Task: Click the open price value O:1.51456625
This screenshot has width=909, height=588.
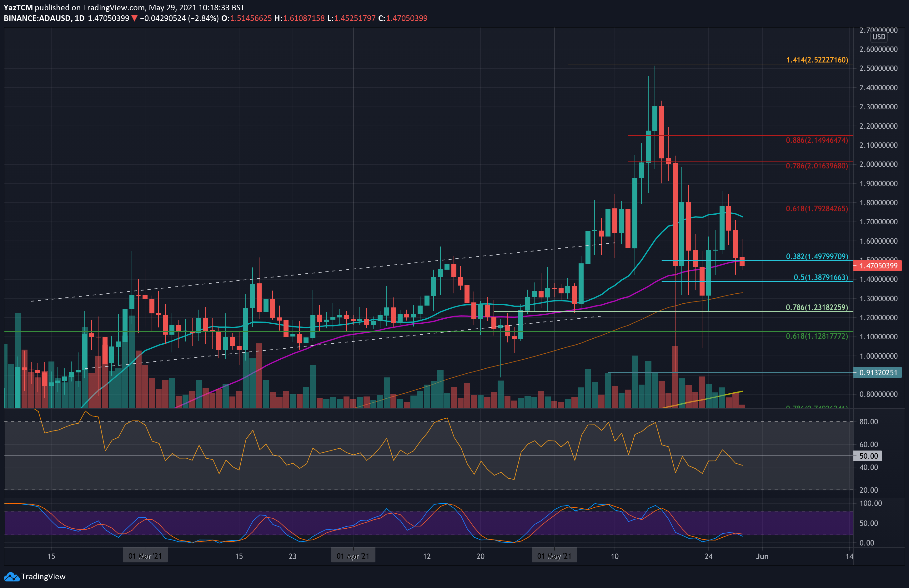Action: pyautogui.click(x=247, y=18)
